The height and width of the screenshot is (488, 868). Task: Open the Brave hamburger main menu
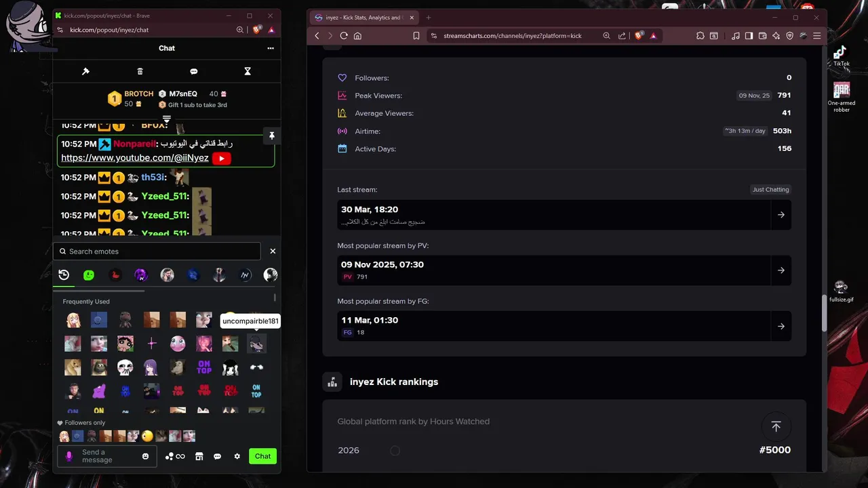pos(816,36)
